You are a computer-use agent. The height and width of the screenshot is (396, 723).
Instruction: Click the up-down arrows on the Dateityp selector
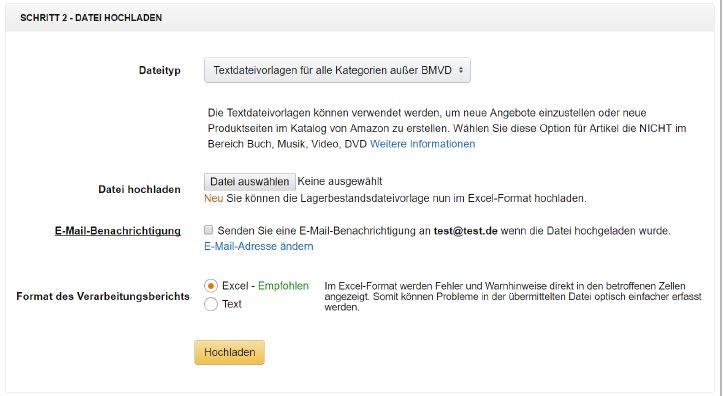[461, 71]
